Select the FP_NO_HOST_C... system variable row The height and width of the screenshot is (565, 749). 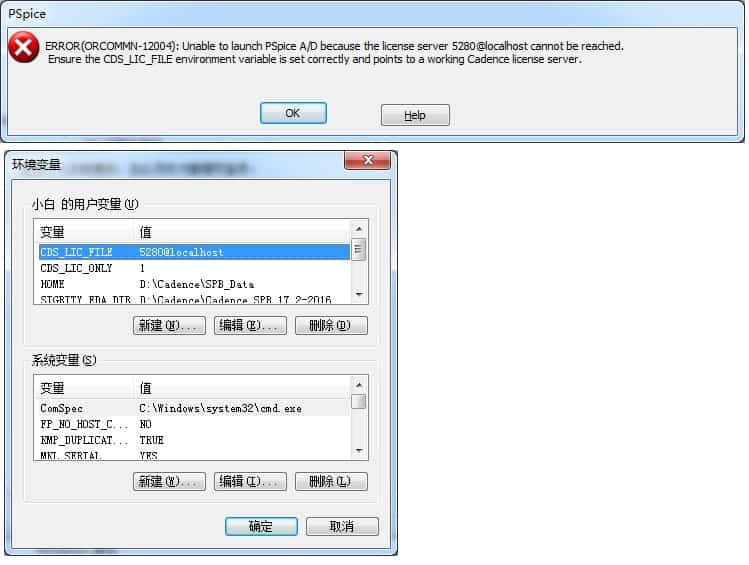(x=194, y=424)
